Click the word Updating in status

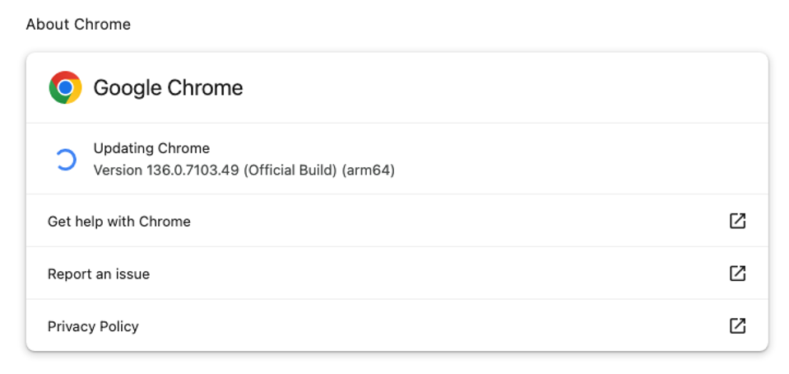pyautogui.click(x=124, y=148)
